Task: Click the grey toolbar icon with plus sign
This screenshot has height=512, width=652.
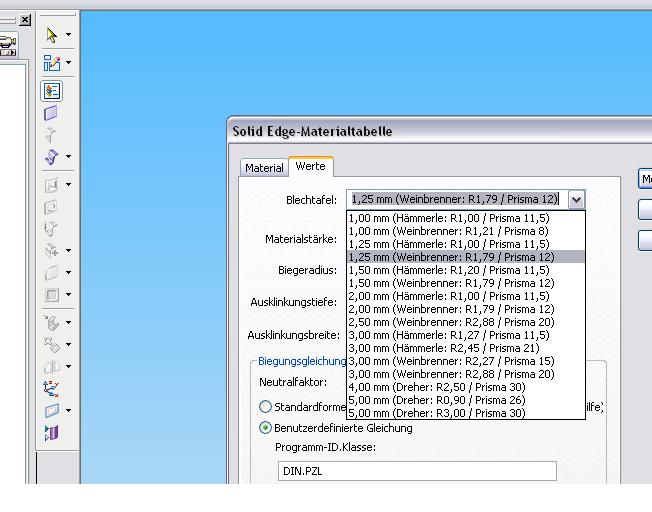Action: [x=52, y=250]
